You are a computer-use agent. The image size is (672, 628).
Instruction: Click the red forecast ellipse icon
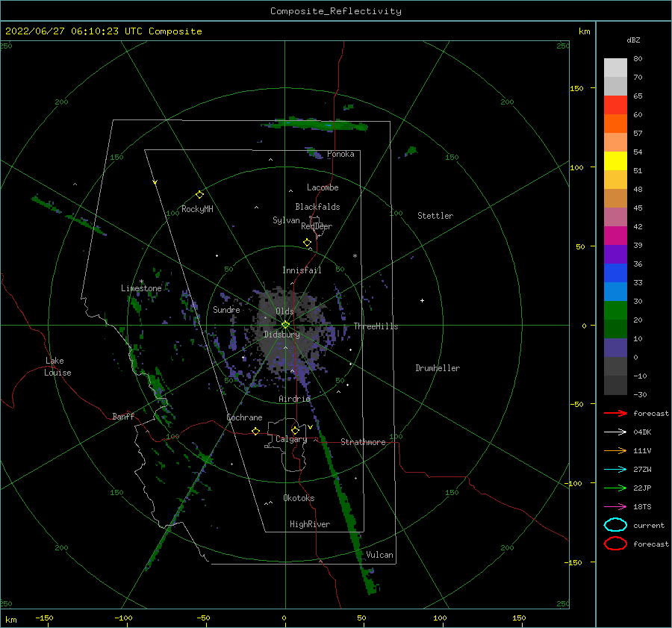615,544
